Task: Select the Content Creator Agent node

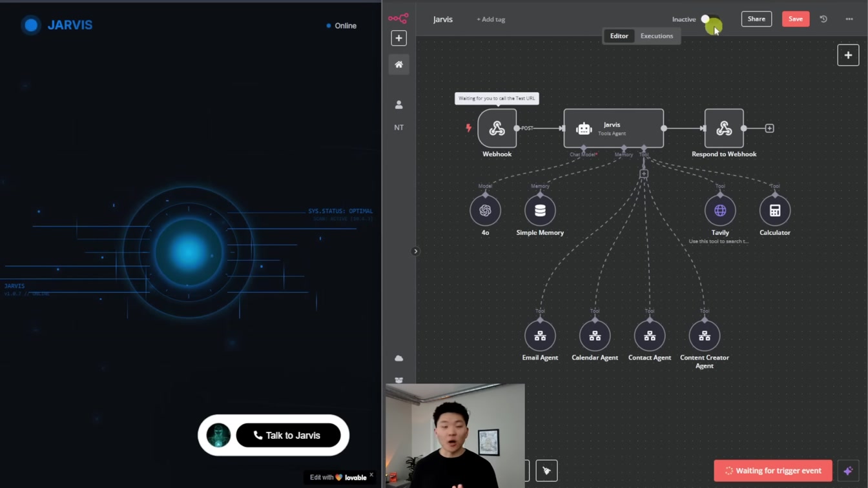Action: 705,336
